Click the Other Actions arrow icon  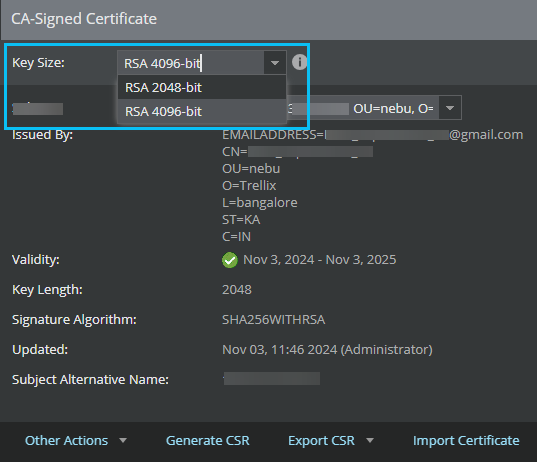click(x=123, y=440)
